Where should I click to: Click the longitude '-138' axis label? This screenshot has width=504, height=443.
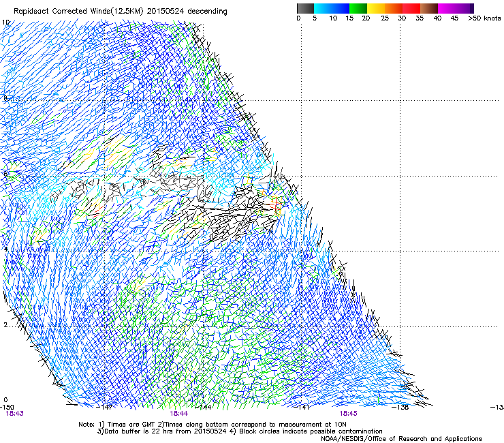(400, 408)
